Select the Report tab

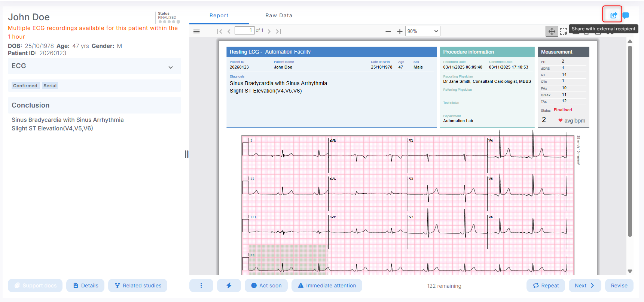[219, 15]
